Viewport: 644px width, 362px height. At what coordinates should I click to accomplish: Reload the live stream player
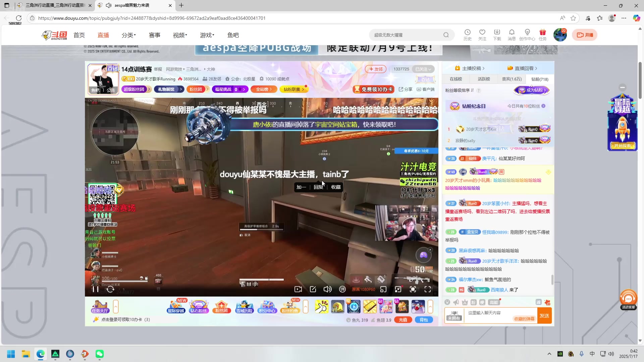(110, 289)
